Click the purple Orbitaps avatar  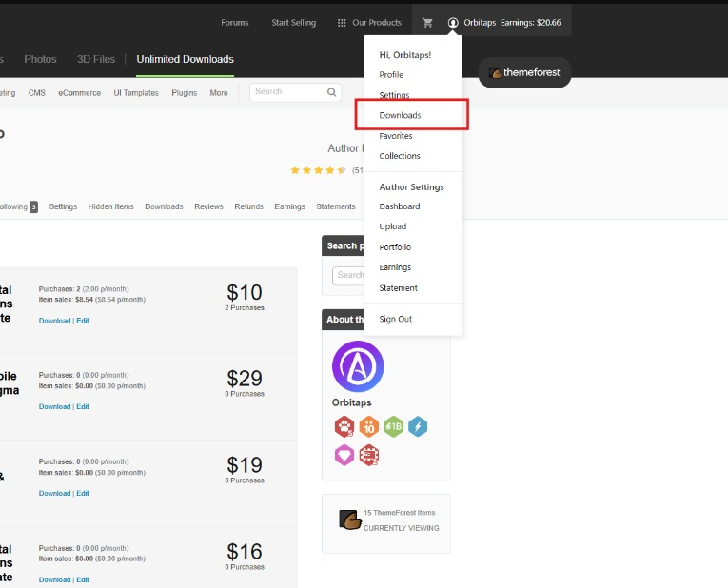point(358,366)
